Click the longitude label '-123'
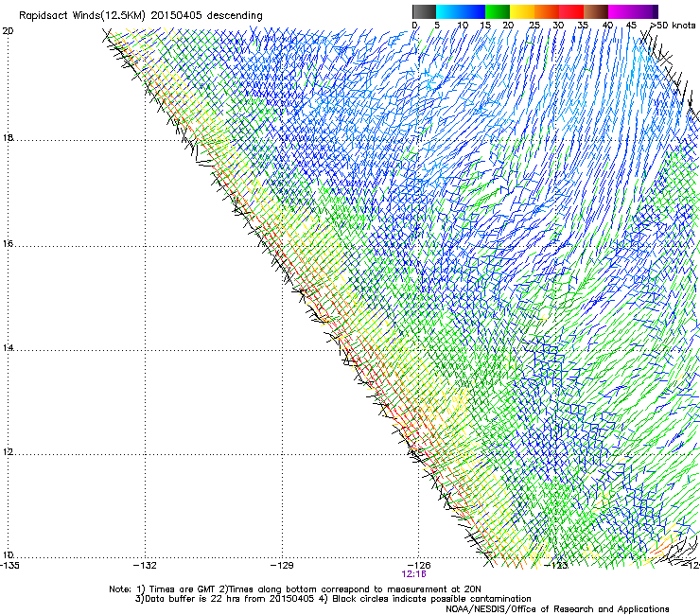Image resolution: width=700 pixels, height=615 pixels. (556, 566)
